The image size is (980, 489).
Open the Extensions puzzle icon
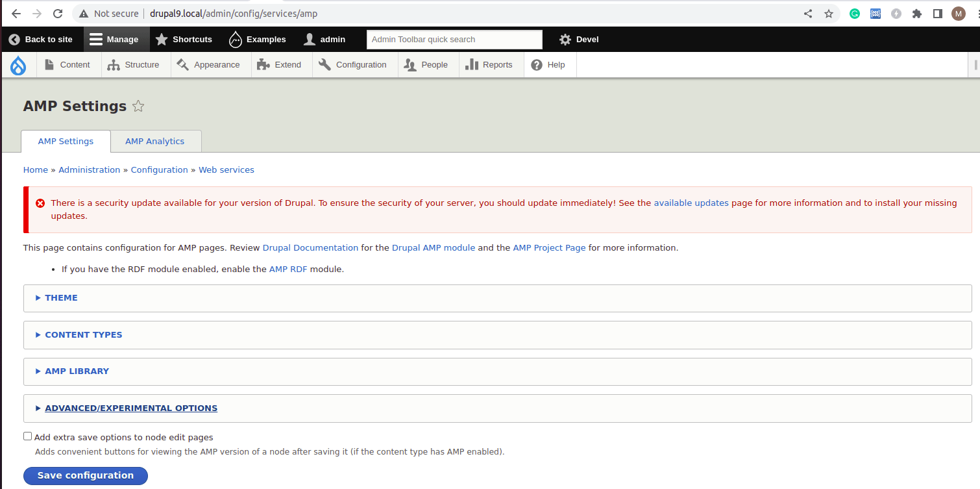[917, 14]
